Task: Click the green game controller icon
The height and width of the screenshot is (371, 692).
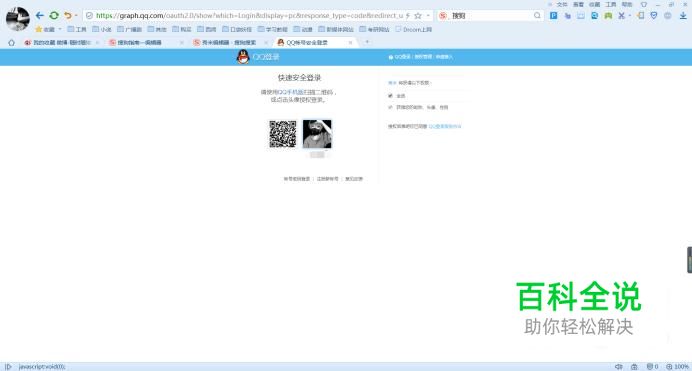Action: click(x=608, y=15)
